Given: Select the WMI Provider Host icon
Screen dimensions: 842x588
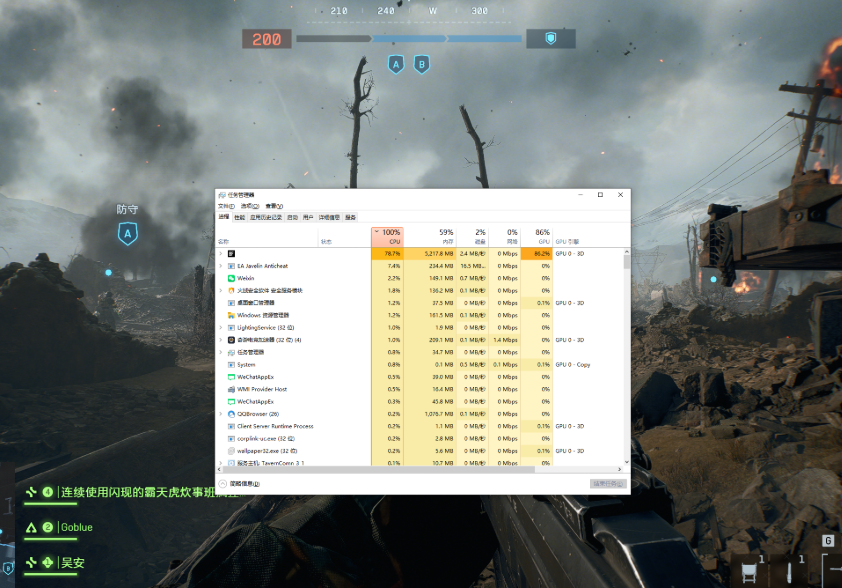Looking at the screenshot, I should (231, 389).
